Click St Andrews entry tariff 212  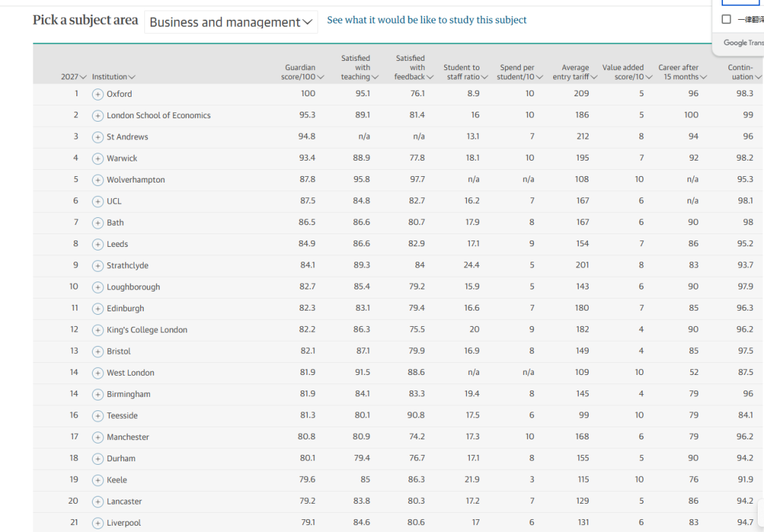pyautogui.click(x=583, y=137)
